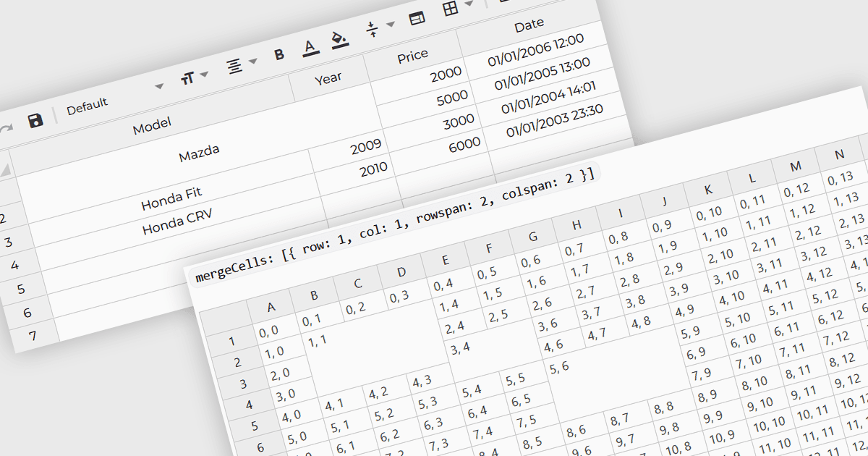Select column header J in lower sheet
The width and height of the screenshot is (868, 456).
coord(663,201)
